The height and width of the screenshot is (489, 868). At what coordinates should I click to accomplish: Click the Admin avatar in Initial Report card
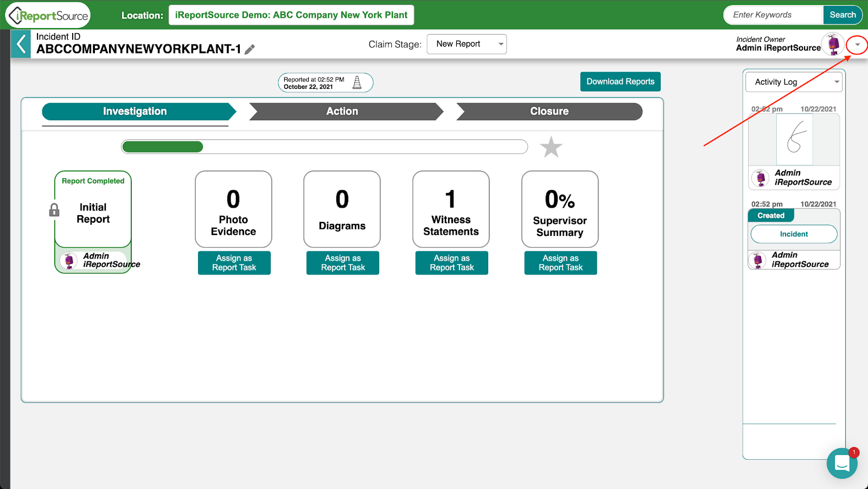(69, 260)
